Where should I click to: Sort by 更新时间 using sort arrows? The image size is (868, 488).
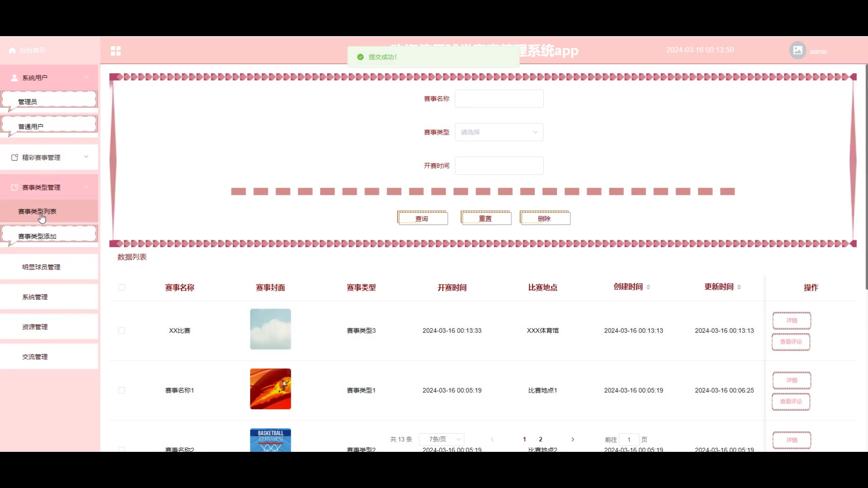click(x=739, y=287)
